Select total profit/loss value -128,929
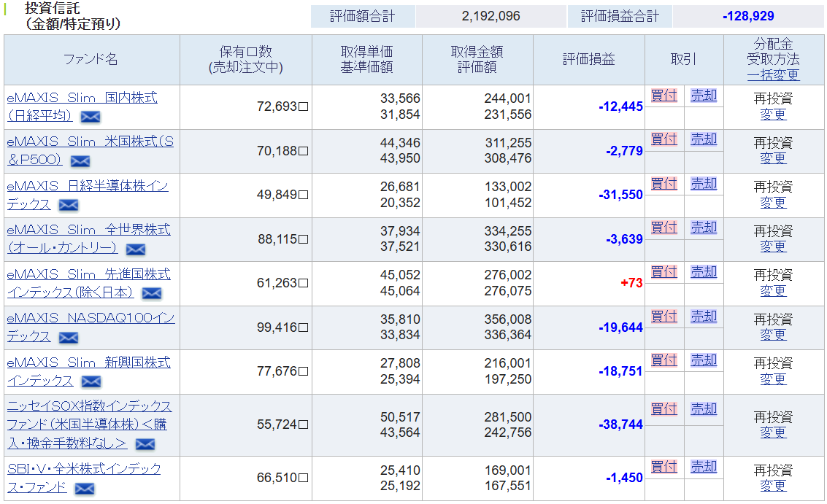 click(748, 16)
